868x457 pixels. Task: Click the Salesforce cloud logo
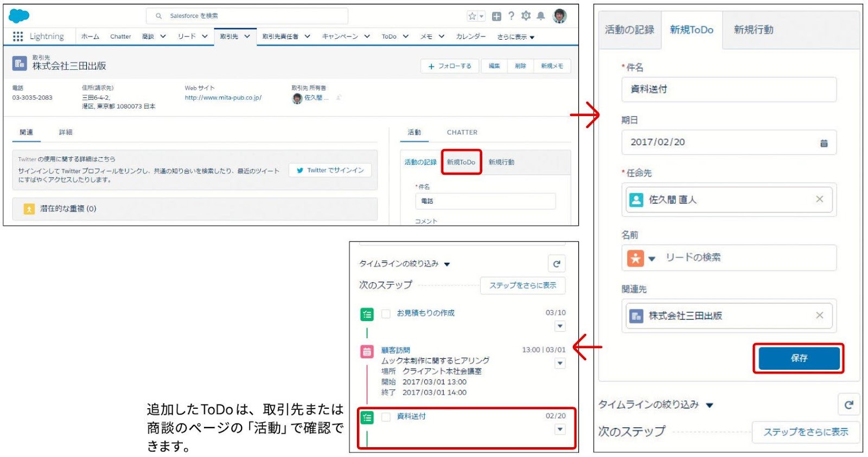(19, 16)
